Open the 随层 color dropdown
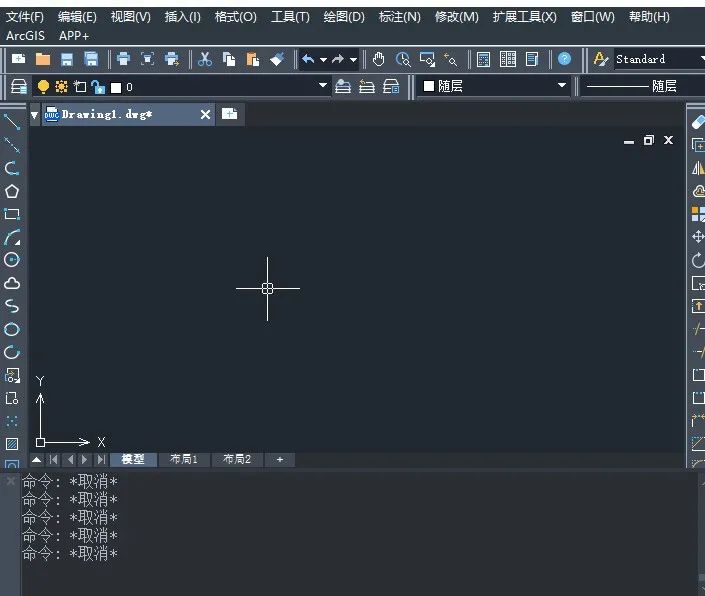 [x=562, y=85]
